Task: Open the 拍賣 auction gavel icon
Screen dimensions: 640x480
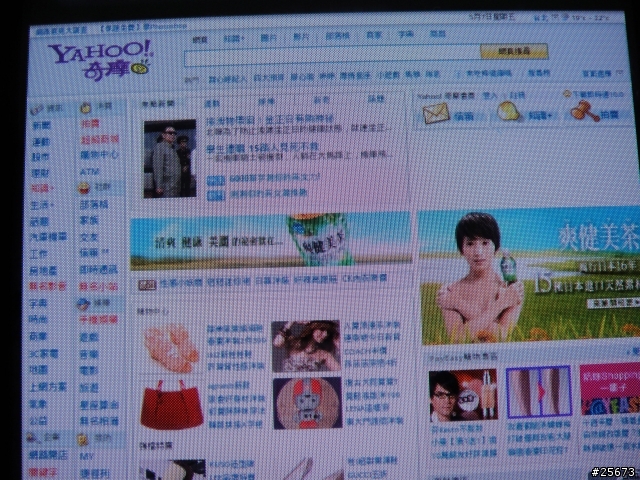Action: (584, 111)
